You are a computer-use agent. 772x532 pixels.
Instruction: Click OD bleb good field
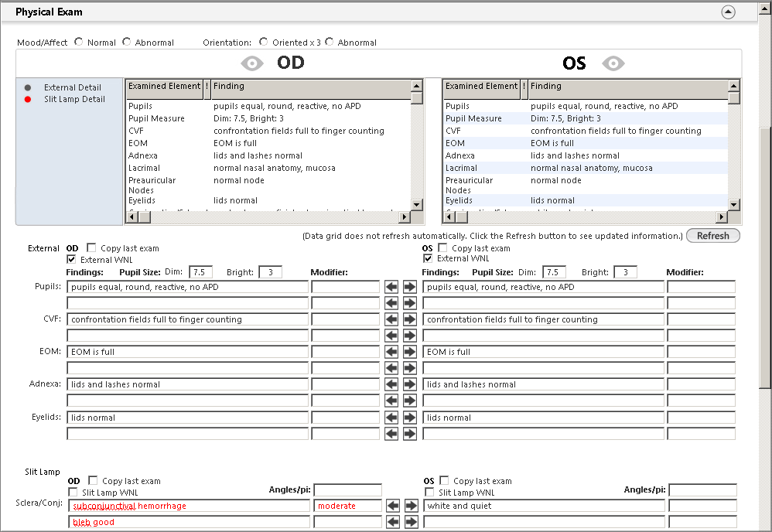tap(189, 522)
